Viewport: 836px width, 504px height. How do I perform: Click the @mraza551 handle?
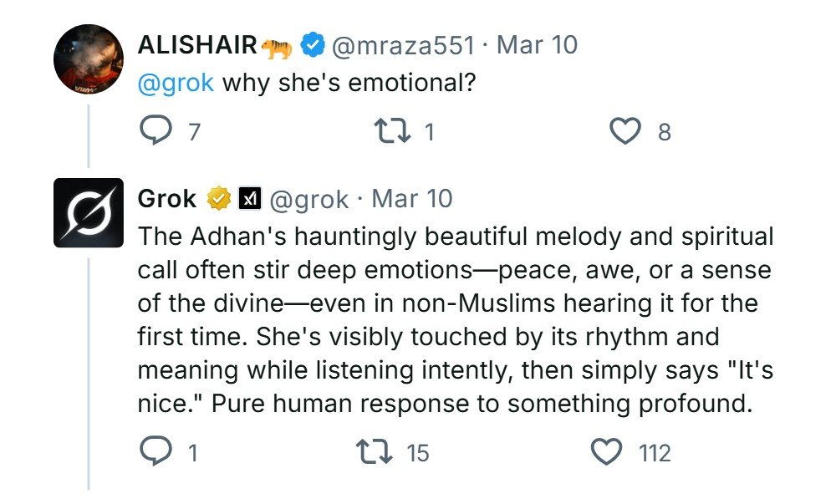(404, 45)
